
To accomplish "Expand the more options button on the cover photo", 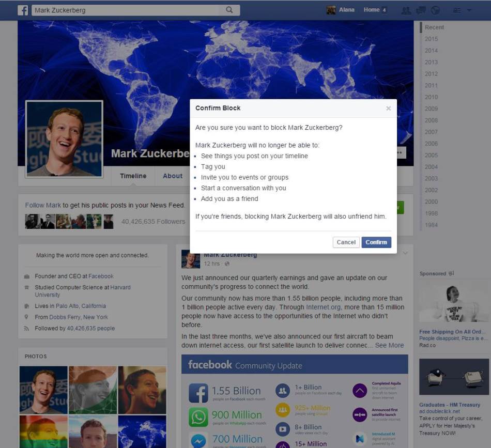I will tap(401, 152).
